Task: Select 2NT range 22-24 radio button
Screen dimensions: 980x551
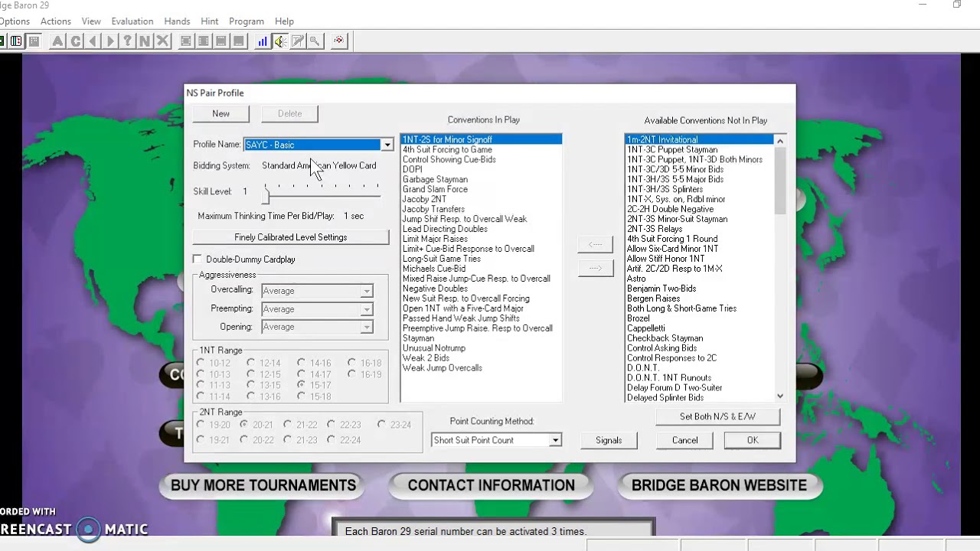Action: [332, 439]
